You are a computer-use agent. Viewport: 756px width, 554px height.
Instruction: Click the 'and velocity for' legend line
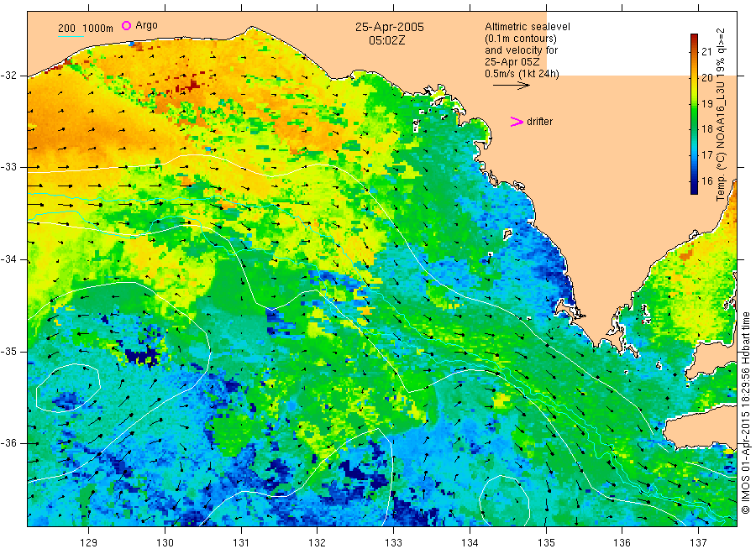pos(521,50)
